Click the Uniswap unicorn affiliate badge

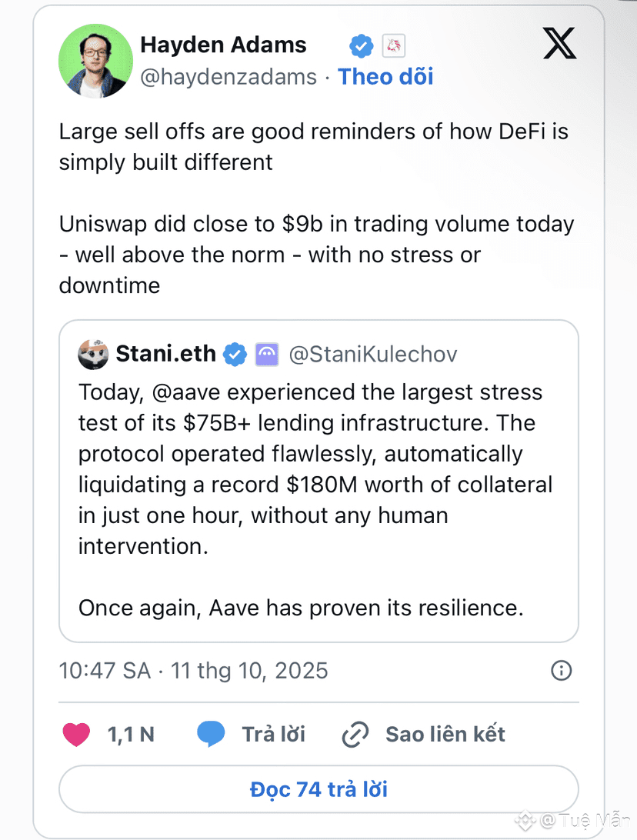pyautogui.click(x=394, y=45)
